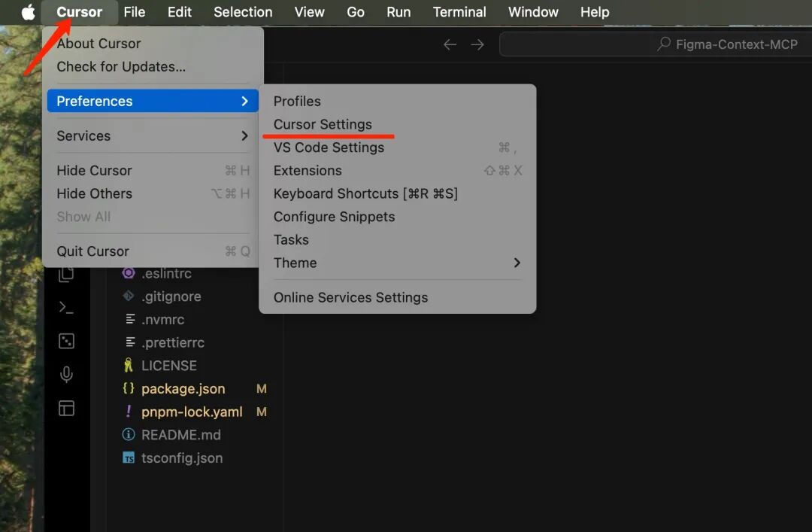Image resolution: width=812 pixels, height=532 pixels.
Task: Open the Help menu
Action: click(x=595, y=12)
